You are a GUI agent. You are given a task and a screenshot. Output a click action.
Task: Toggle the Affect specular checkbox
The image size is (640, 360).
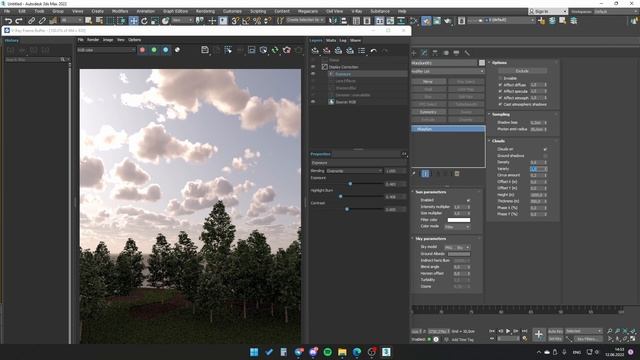(500, 91)
